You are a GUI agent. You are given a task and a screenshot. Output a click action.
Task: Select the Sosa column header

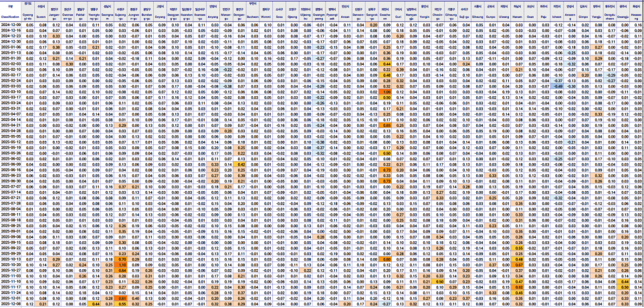pyautogui.click(x=280, y=12)
